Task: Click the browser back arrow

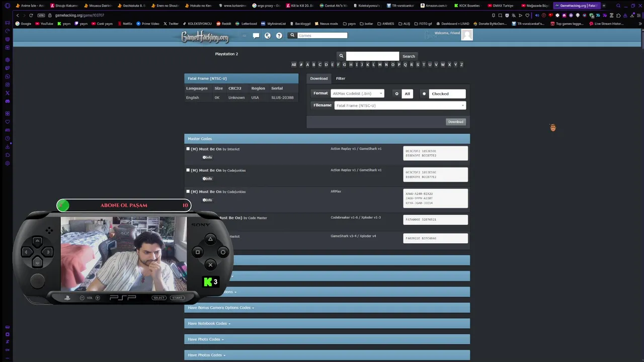Action: click(x=18, y=15)
